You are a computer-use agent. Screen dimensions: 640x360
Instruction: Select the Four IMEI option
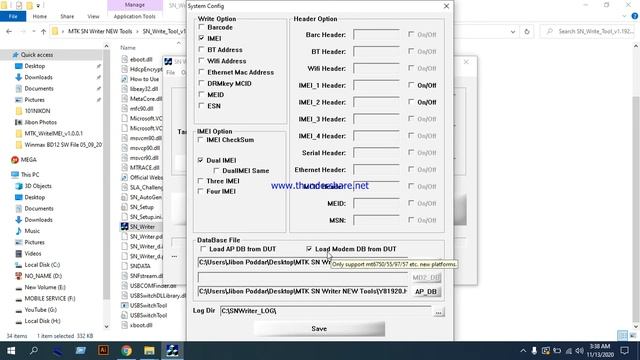200,191
